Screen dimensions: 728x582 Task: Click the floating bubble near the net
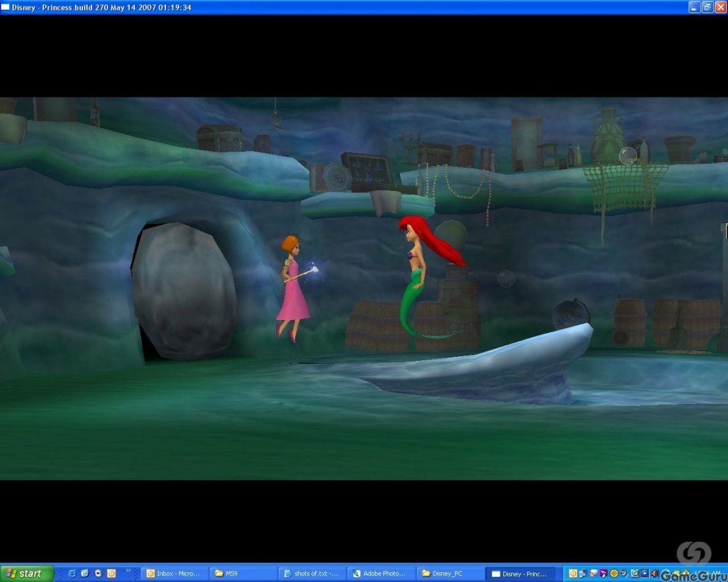(628, 156)
